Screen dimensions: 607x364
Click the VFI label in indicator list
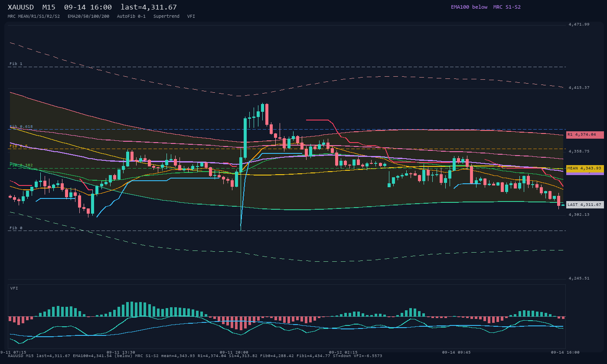tap(191, 16)
